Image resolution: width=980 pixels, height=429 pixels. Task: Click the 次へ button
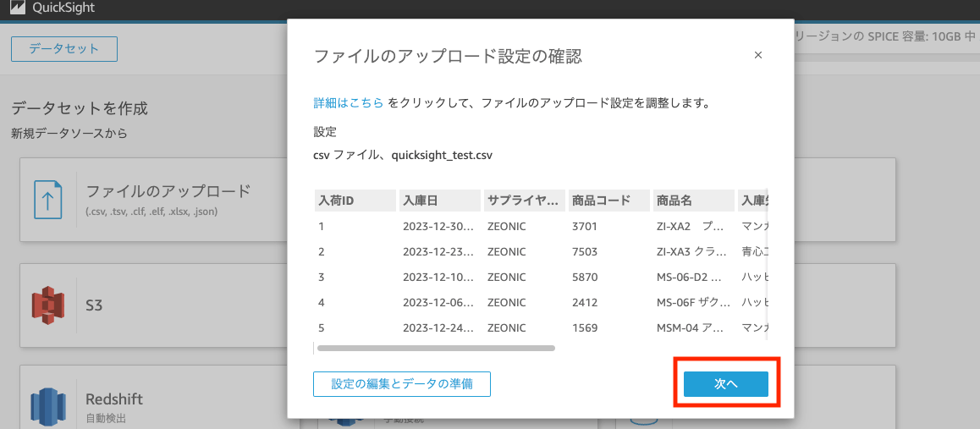(x=725, y=384)
